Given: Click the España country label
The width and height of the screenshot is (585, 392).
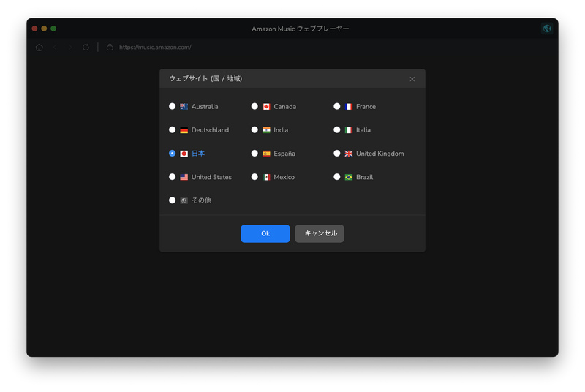Looking at the screenshot, I should 284,154.
